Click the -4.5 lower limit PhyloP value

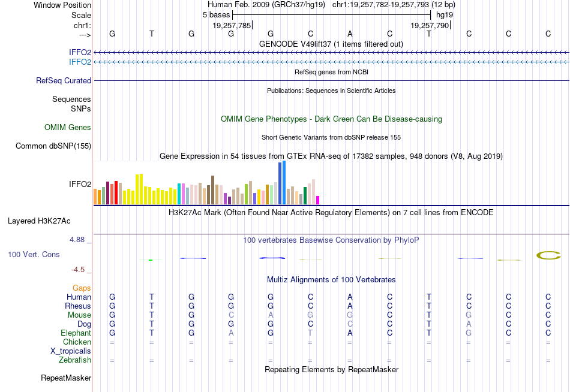point(78,270)
